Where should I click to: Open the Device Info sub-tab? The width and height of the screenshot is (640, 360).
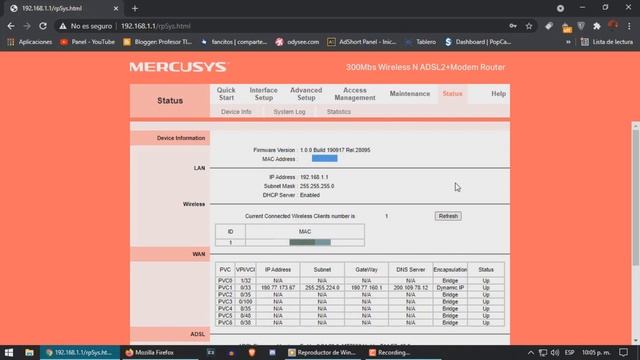(236, 112)
